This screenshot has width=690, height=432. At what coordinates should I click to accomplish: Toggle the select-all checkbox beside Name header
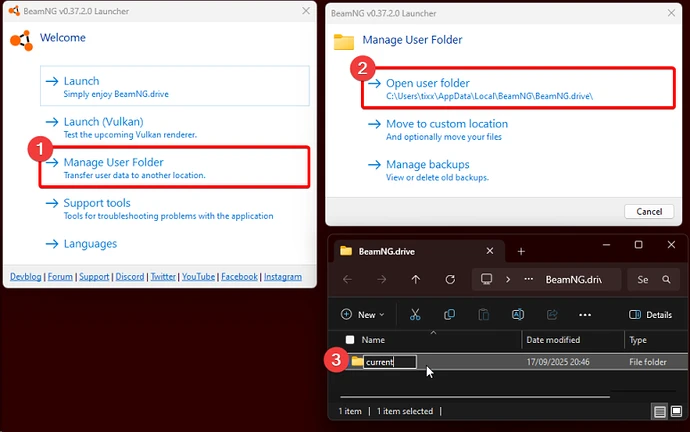click(349, 340)
